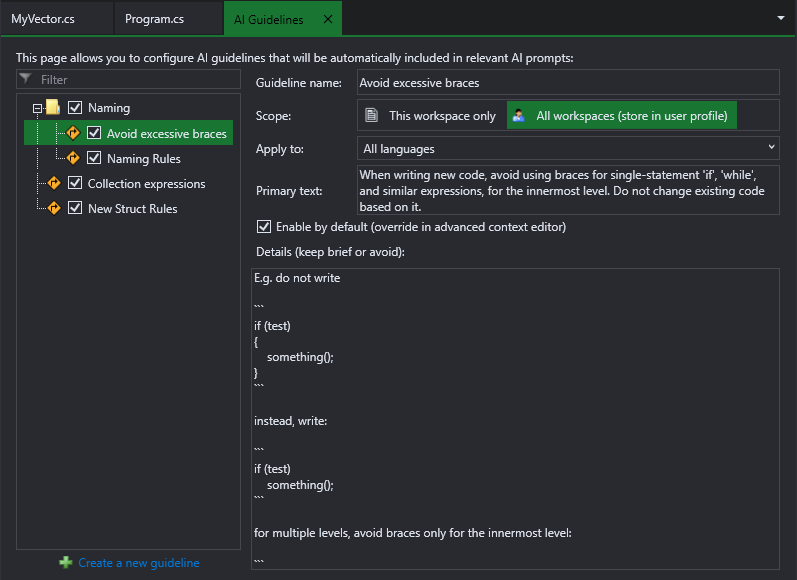Open the Apply to languages dropdown
Screen dimensions: 797x580
click(568, 148)
